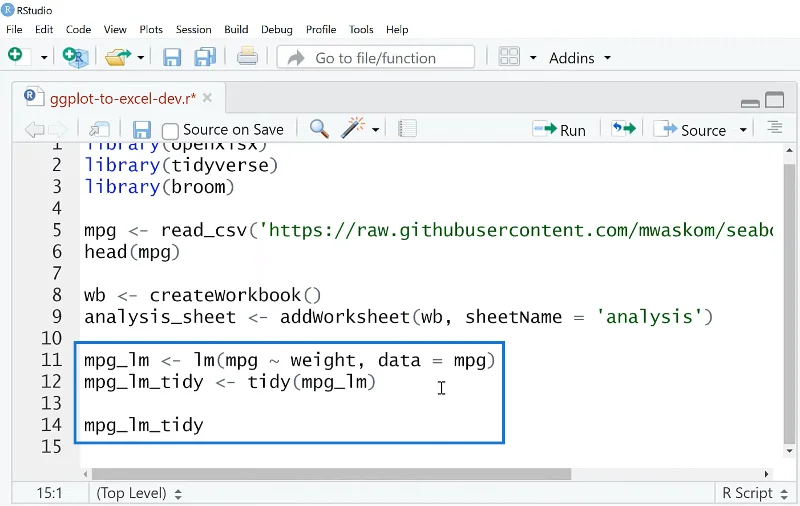Create a new R project icon

coord(76,57)
